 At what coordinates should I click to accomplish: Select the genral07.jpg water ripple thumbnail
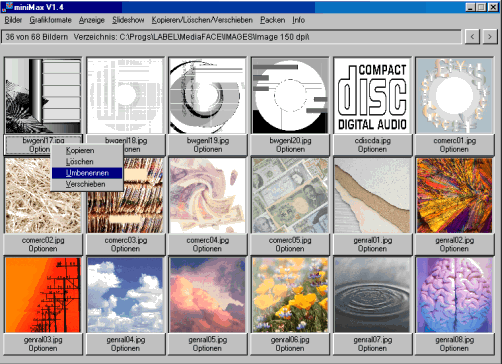pyautogui.click(x=372, y=295)
